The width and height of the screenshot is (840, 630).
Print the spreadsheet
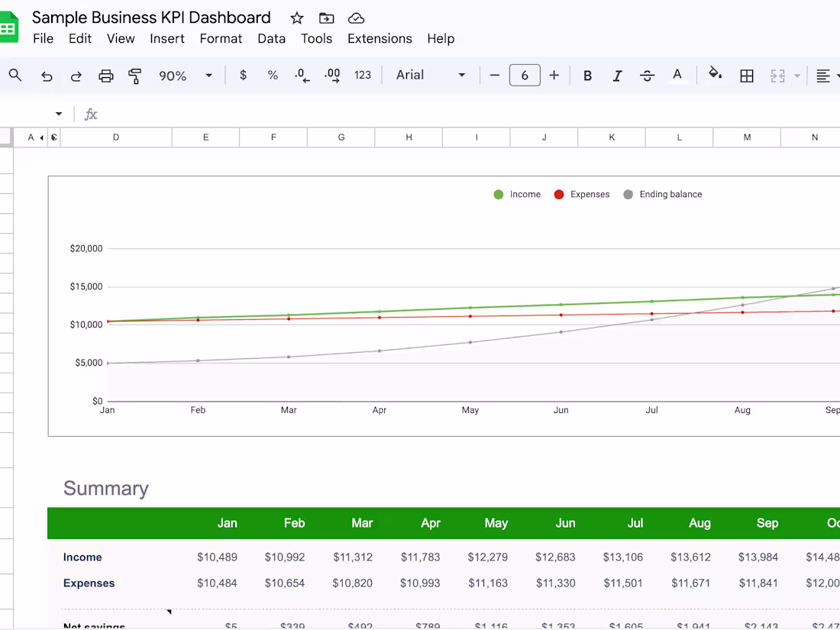pyautogui.click(x=106, y=76)
